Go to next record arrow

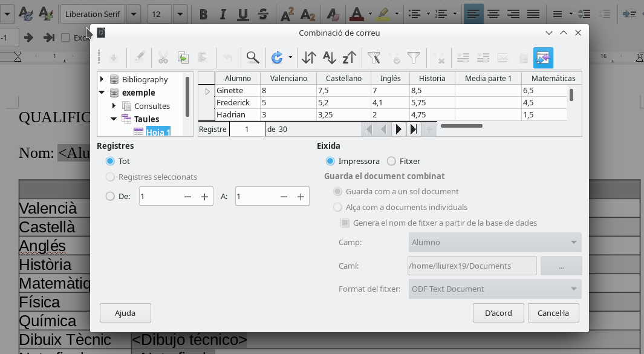398,129
